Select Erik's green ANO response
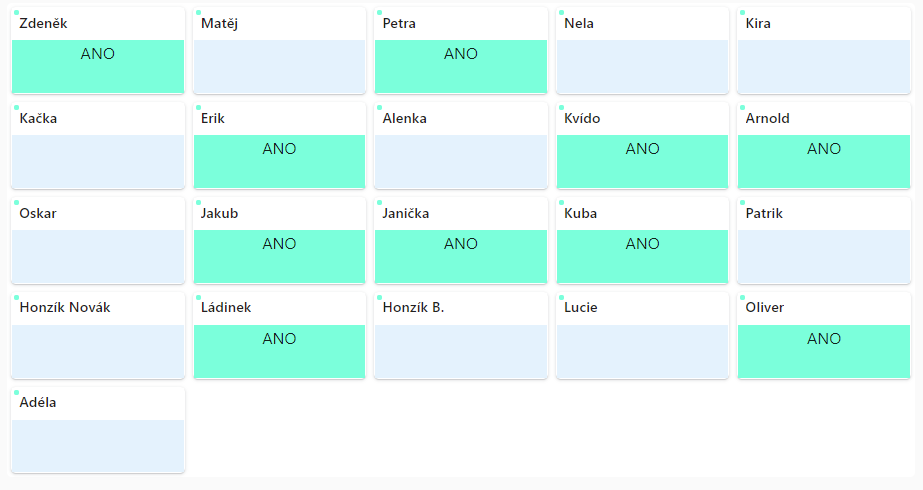Image resolution: width=923 pixels, height=490 pixels. [x=280, y=161]
